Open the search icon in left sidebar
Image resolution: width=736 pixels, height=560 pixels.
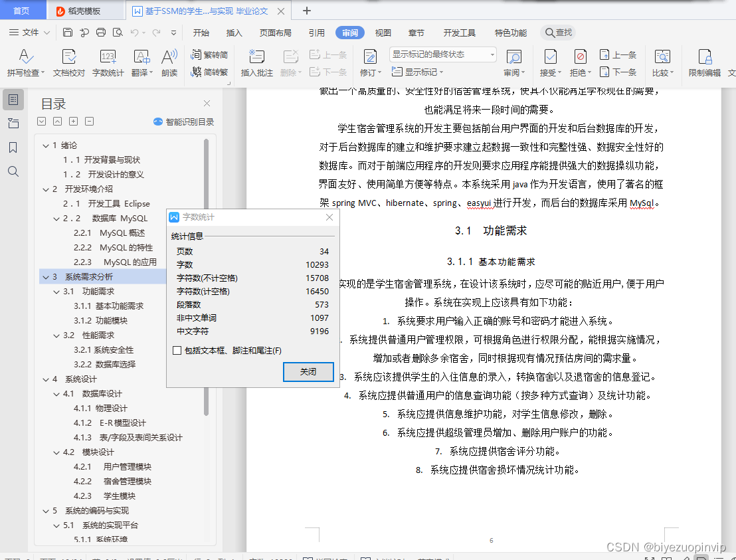coord(13,171)
